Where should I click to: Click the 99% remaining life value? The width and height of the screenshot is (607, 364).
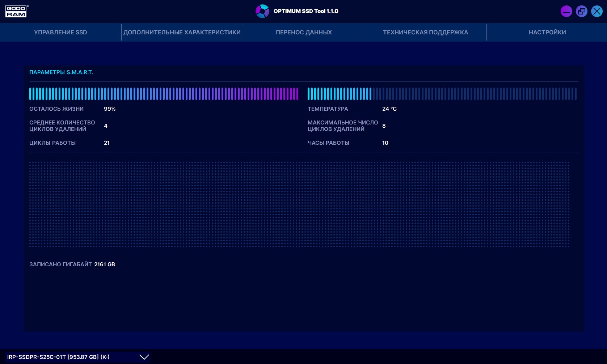(110, 109)
